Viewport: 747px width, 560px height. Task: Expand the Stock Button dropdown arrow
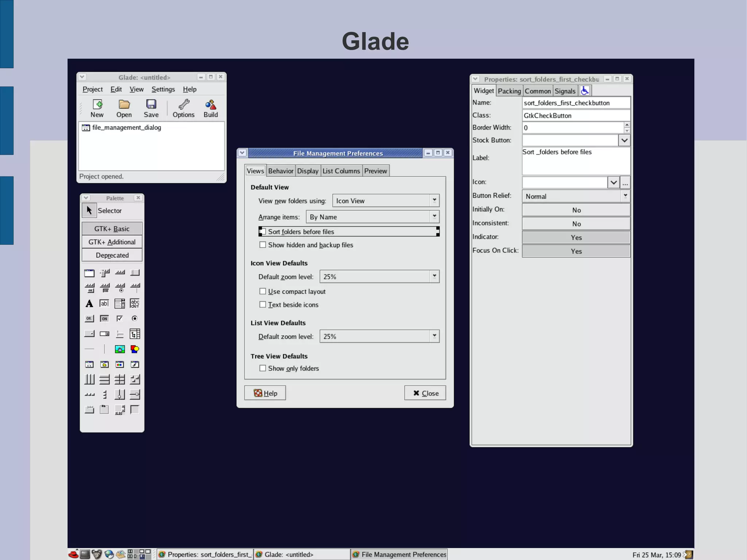[624, 140]
